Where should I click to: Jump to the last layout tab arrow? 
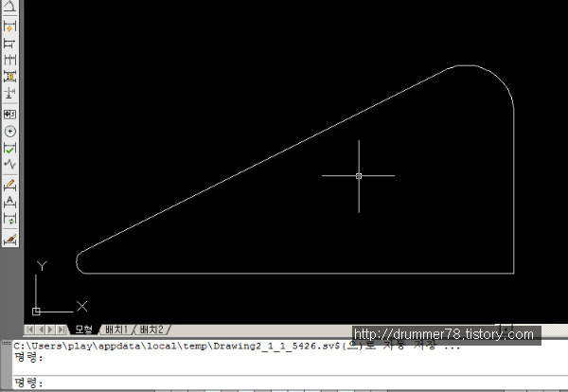tap(62, 330)
